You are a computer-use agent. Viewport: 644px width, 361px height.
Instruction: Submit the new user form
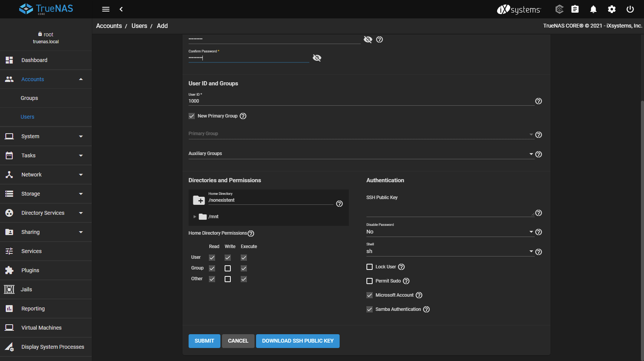(204, 341)
